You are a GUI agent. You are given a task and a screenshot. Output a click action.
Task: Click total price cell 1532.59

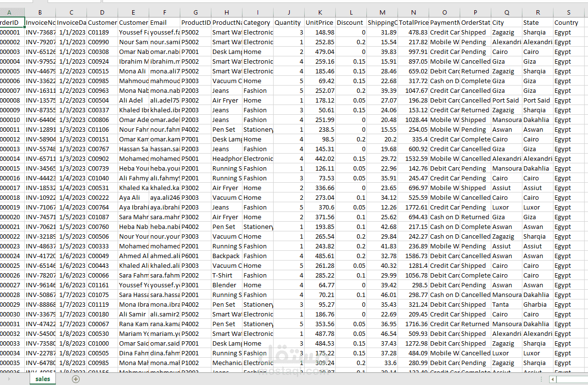tap(413, 158)
